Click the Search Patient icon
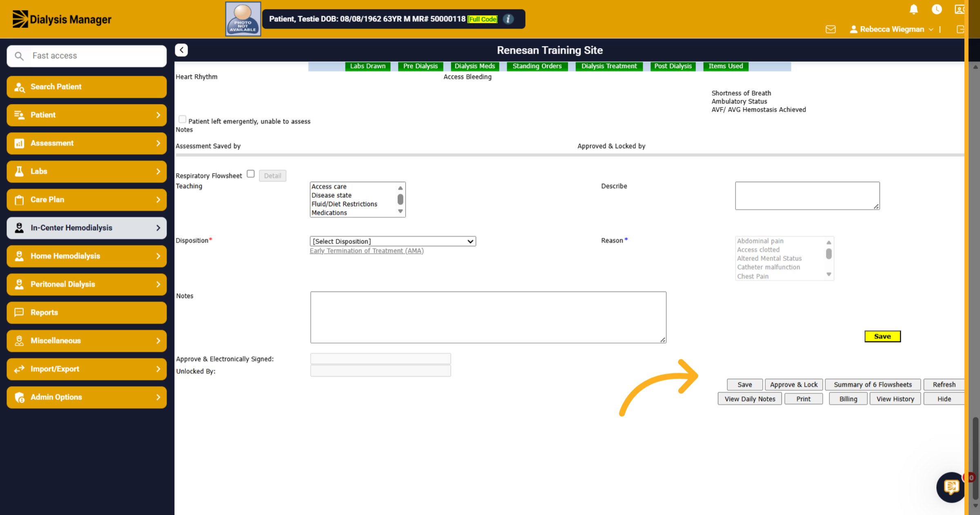The image size is (980, 515). [x=19, y=87]
